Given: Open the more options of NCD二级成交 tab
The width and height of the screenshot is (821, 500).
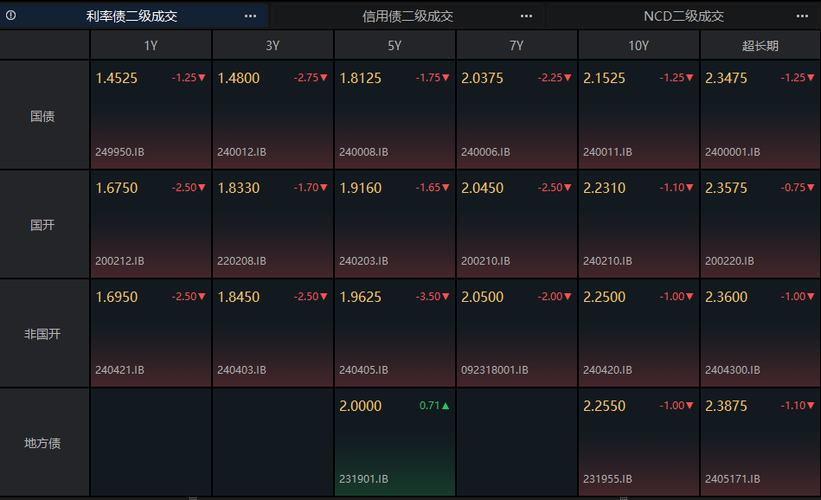Looking at the screenshot, I should point(802,16).
